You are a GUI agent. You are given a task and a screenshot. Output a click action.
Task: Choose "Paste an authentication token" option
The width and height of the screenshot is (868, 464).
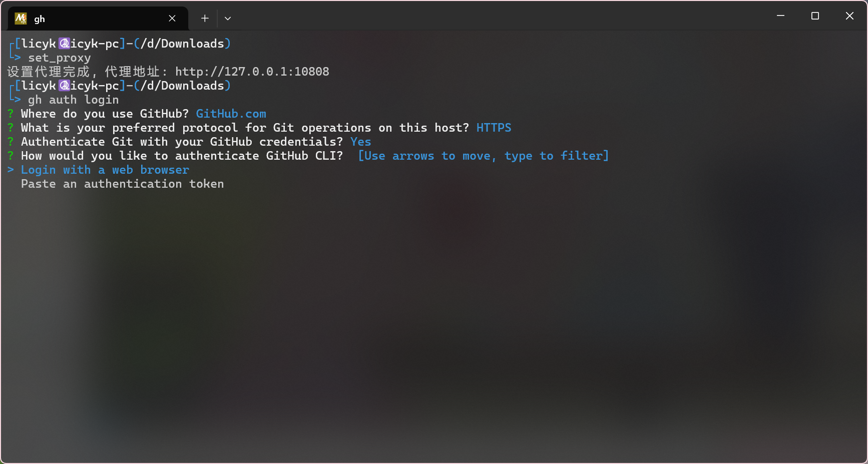click(x=122, y=184)
